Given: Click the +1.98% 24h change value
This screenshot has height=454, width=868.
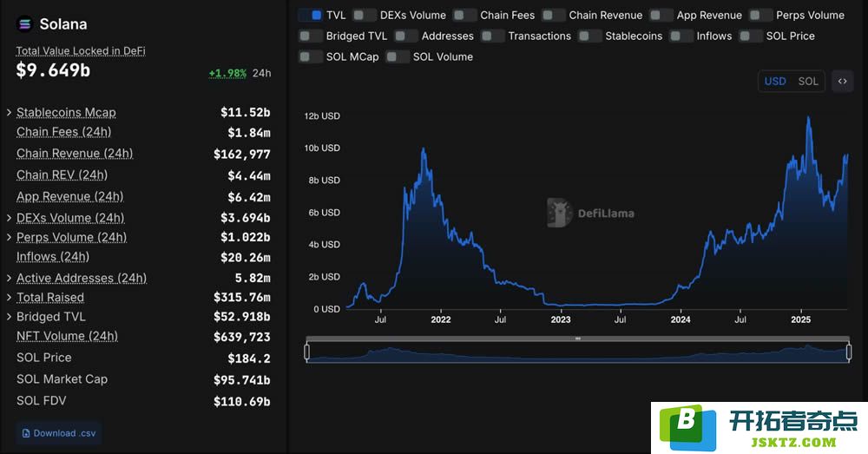Looking at the screenshot, I should click(x=227, y=73).
